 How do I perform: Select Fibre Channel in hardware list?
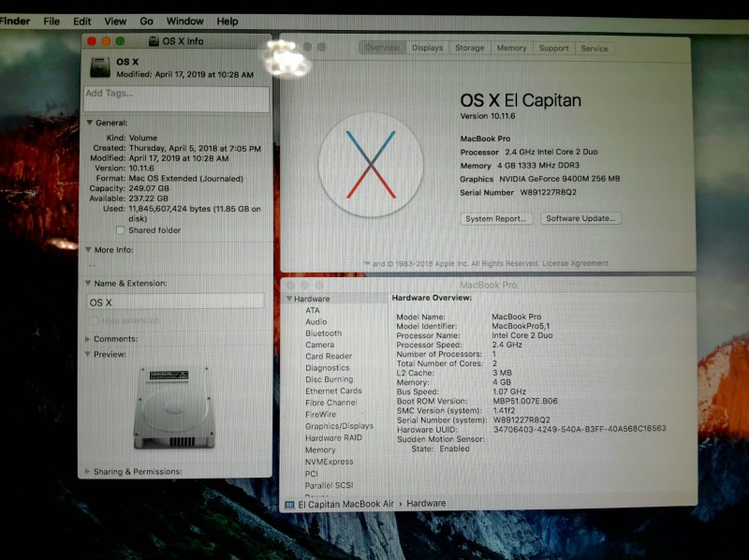tap(331, 403)
